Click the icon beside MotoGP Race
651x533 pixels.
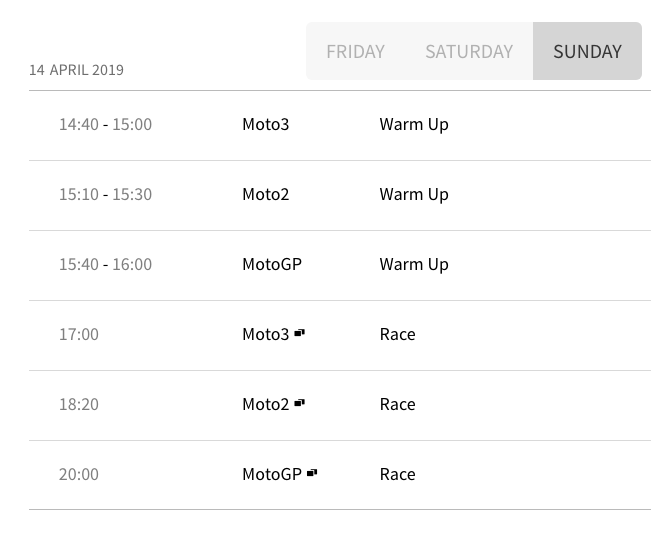point(312,472)
